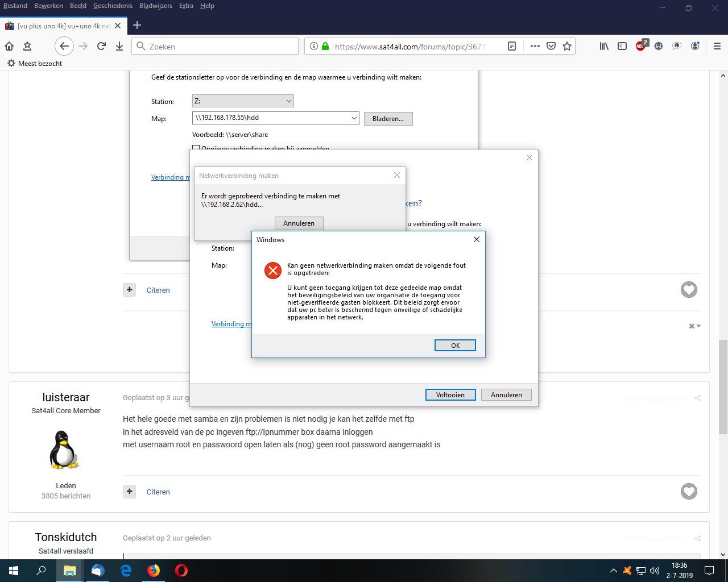
Task: Open page actions three-dot menu
Action: 535,47
